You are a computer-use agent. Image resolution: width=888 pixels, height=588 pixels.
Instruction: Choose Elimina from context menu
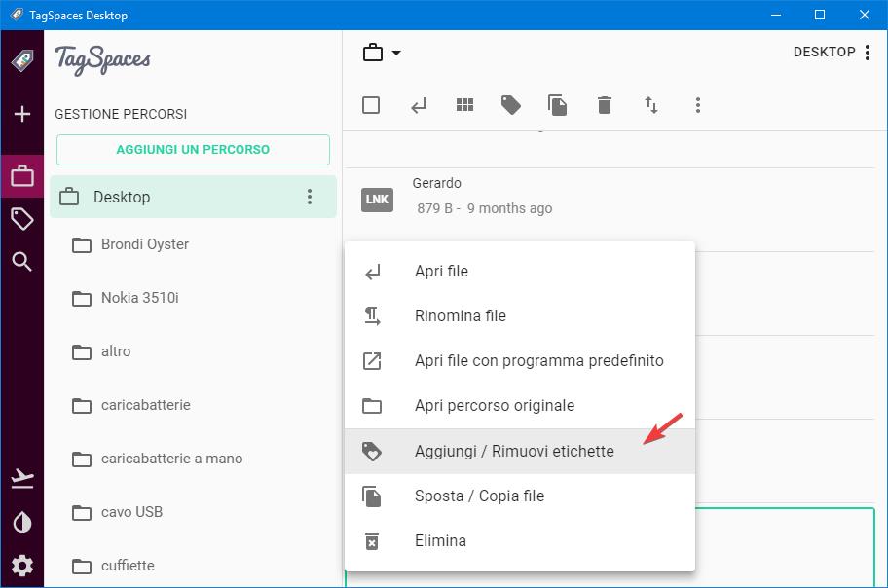click(519, 541)
